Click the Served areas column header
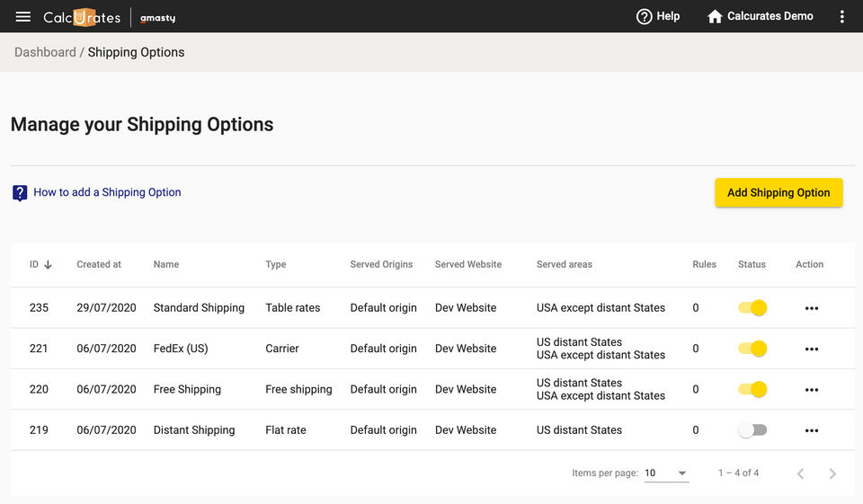Image resolution: width=863 pixels, height=504 pixels. (x=565, y=265)
